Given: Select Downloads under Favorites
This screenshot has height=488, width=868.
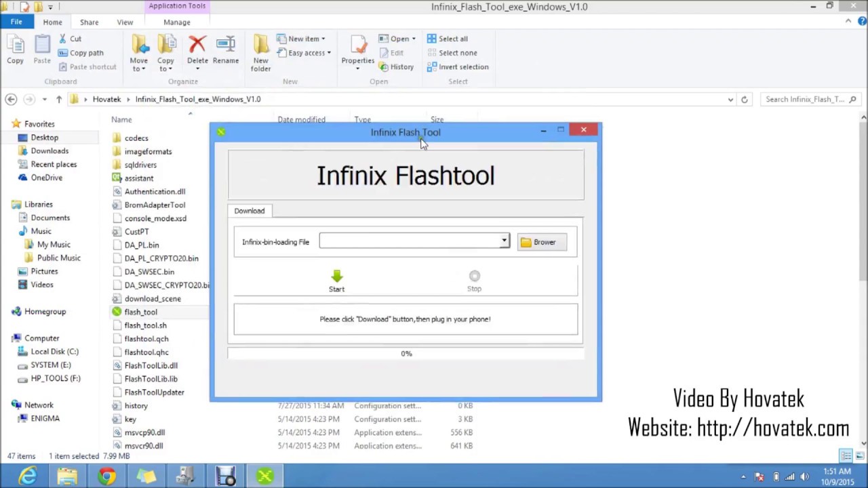Looking at the screenshot, I should (x=50, y=151).
